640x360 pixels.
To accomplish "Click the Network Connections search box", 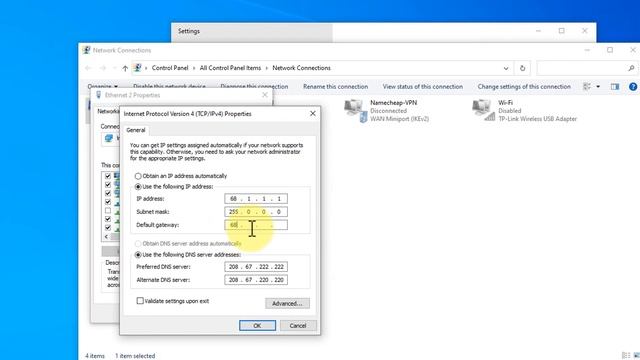I will coord(587,68).
